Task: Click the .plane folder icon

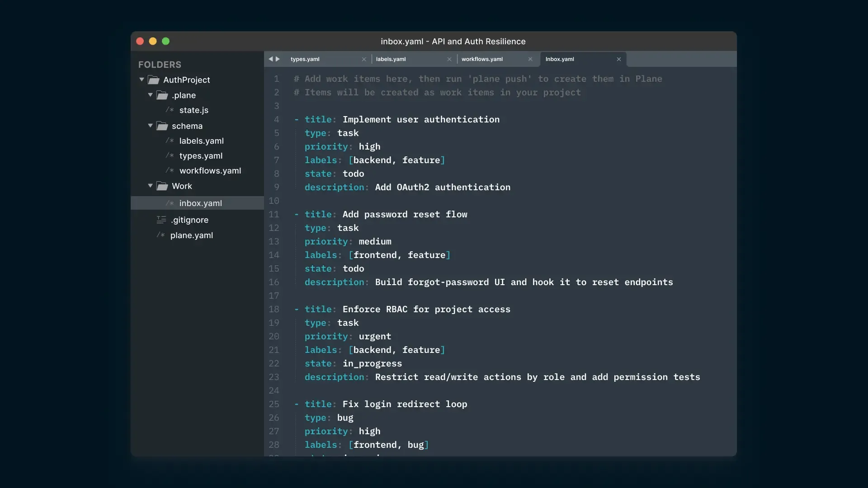Action: point(162,95)
